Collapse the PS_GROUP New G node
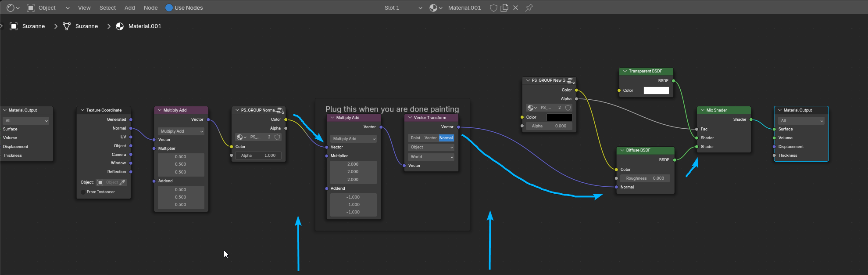 (528, 80)
